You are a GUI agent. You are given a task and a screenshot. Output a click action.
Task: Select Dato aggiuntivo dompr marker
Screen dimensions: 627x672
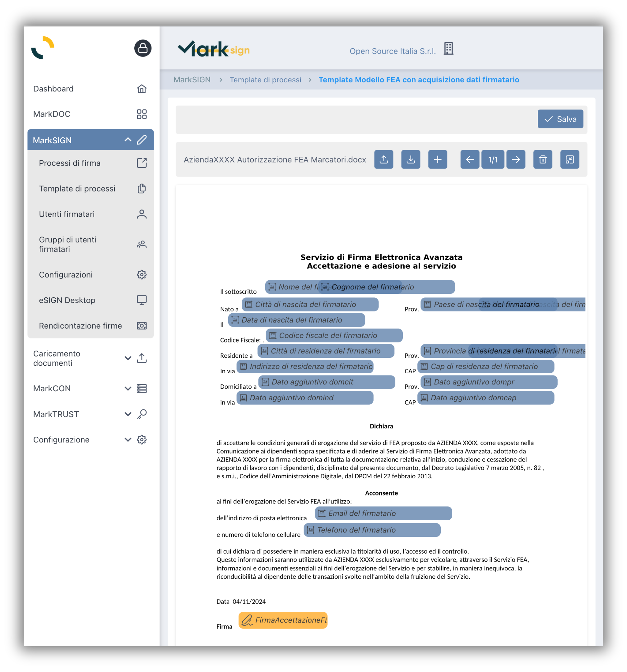click(x=489, y=382)
